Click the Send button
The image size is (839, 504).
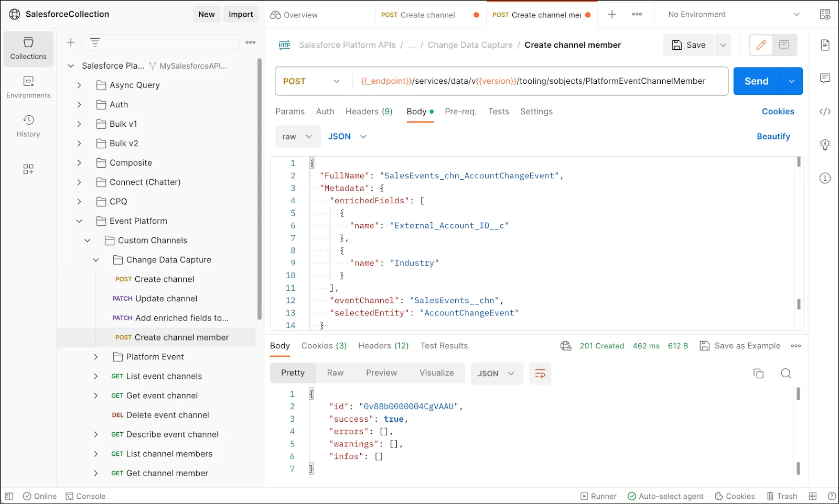[x=757, y=81]
